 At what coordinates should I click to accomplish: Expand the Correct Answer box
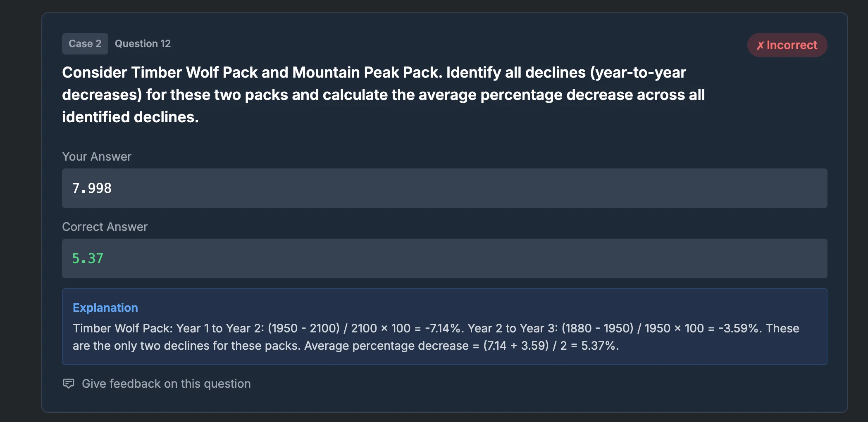click(444, 258)
